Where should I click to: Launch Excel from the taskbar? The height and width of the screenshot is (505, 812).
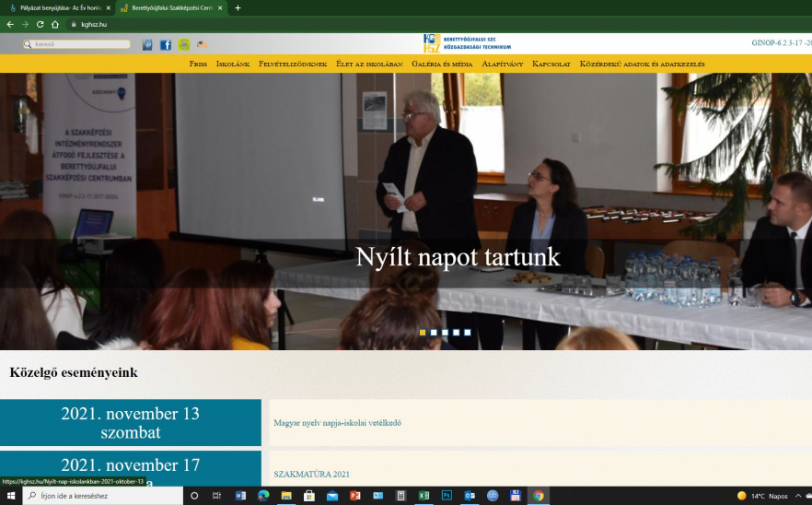(x=423, y=496)
